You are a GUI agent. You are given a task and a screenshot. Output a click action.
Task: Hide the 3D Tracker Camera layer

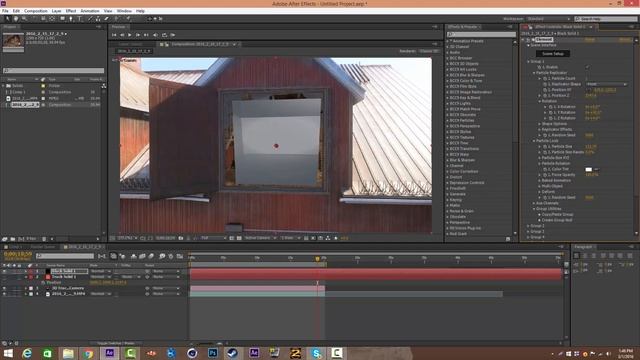pos(4,288)
